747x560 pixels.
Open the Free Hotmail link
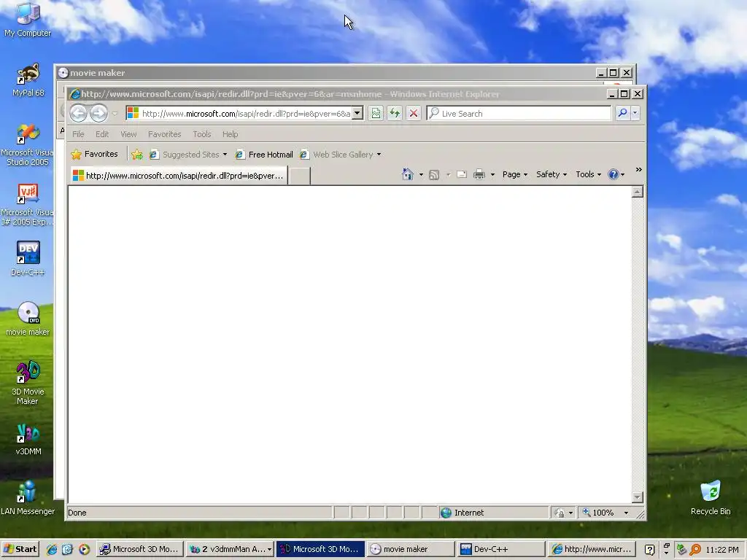[x=264, y=155]
